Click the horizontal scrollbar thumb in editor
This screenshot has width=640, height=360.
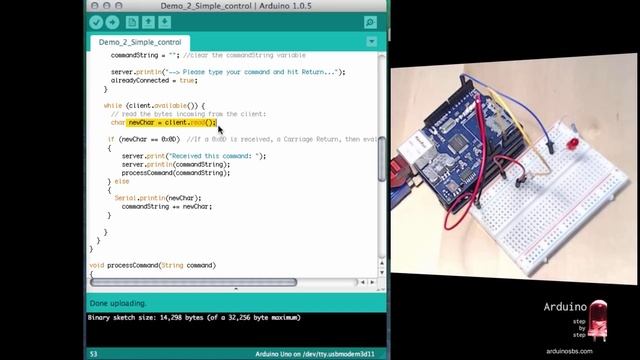coord(193,282)
